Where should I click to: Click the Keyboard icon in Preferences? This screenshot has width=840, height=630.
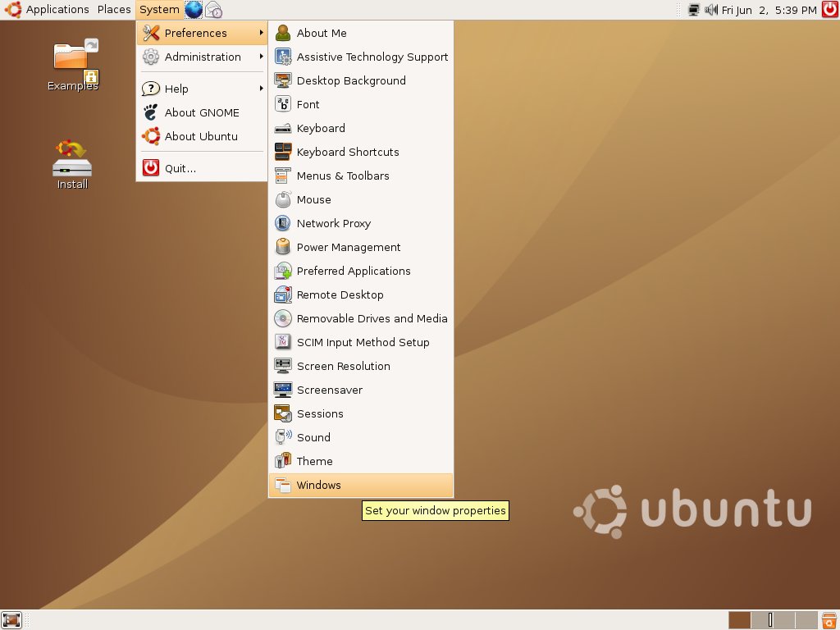[x=283, y=129]
